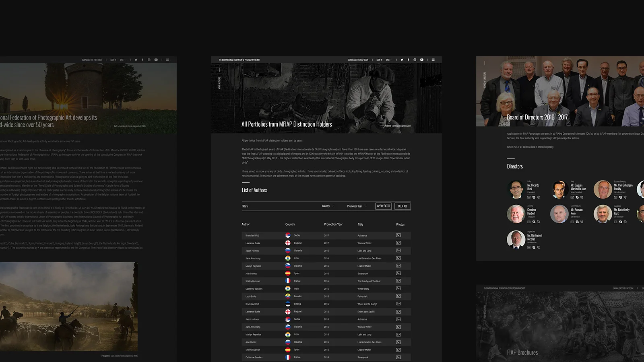
Task: Open ENG language dropdown in left page header
Action: pos(123,60)
